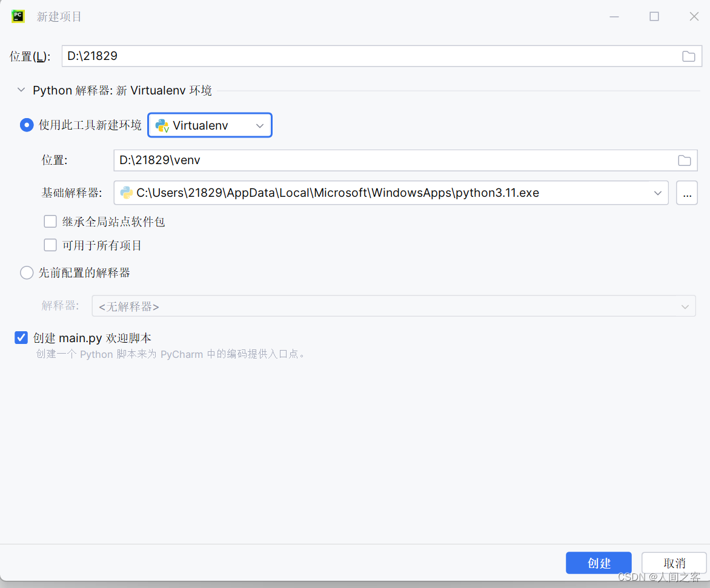Click the base interpreter path text

338,193
